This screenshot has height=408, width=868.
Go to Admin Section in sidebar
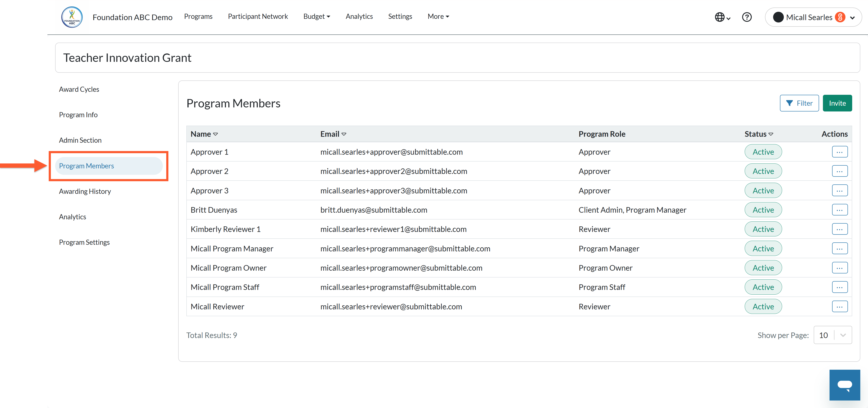[x=80, y=140]
